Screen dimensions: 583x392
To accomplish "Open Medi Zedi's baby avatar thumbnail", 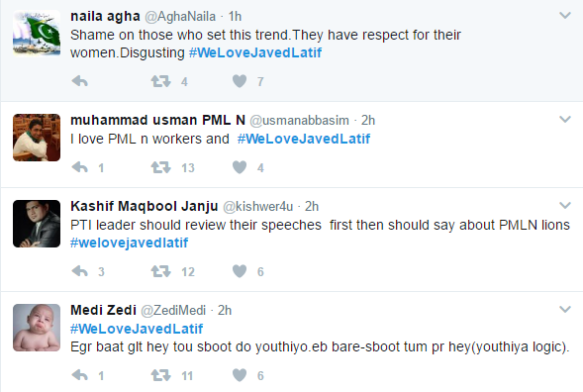I will coord(37,328).
